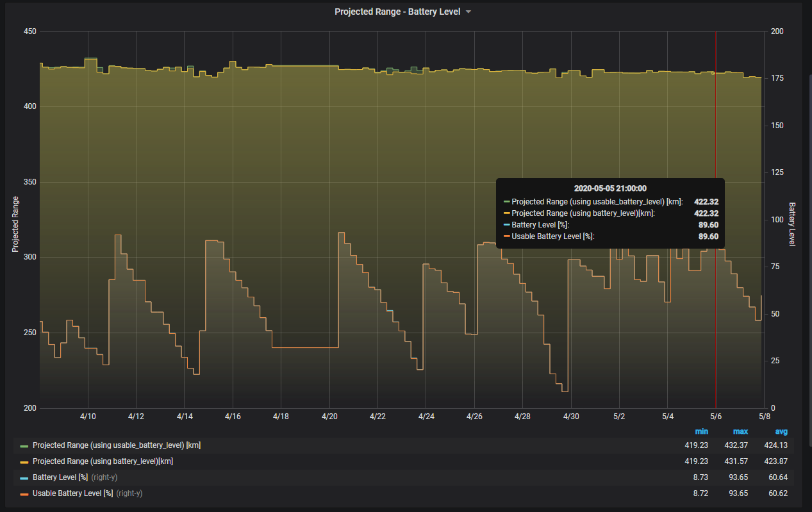This screenshot has width=812, height=512.
Task: Click the 4/20 date label on the x-axis
Action: (x=329, y=416)
